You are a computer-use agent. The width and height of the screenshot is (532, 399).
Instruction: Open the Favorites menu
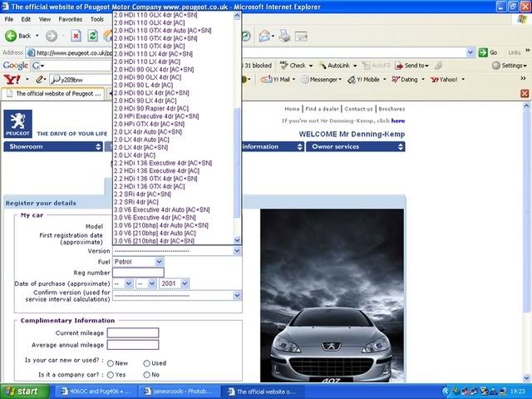click(x=70, y=19)
